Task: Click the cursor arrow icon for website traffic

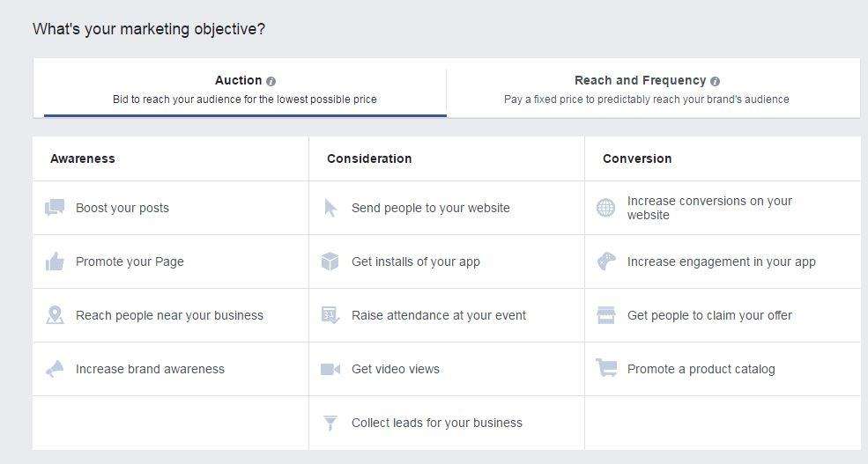Action: point(330,208)
